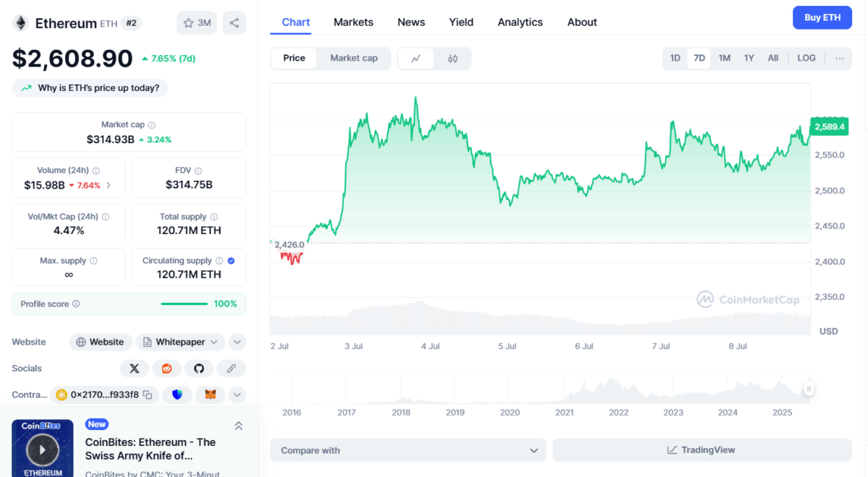Click the 2,426.0 chart baseline label
The width and height of the screenshot is (868, 477).
[289, 244]
